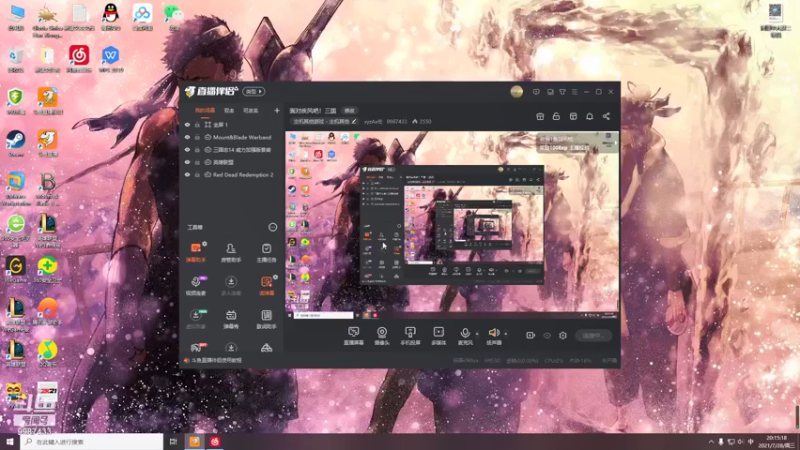Image resolution: width=800 pixels, height=450 pixels.
Task: Click mode switch pill beside app logo
Action: (x=254, y=91)
